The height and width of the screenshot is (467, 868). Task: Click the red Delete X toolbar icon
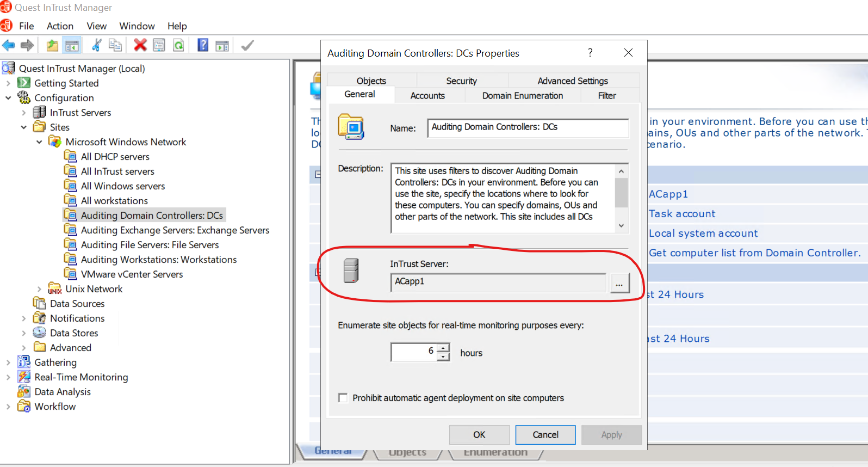click(x=140, y=45)
